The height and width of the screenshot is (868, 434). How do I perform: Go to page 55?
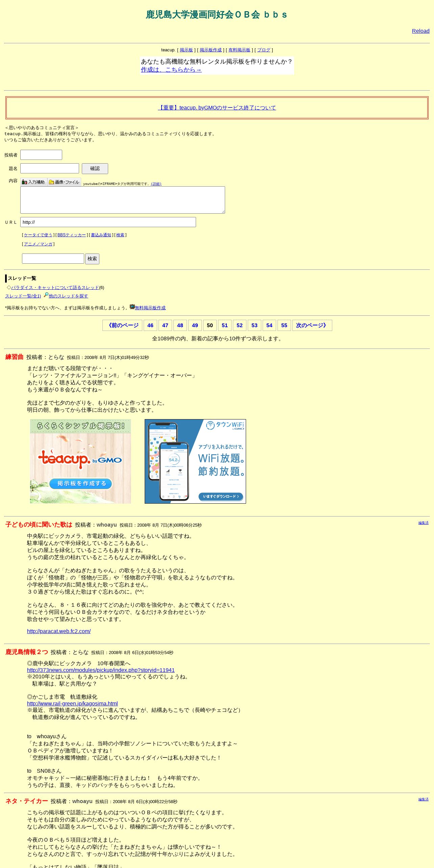[x=284, y=325]
